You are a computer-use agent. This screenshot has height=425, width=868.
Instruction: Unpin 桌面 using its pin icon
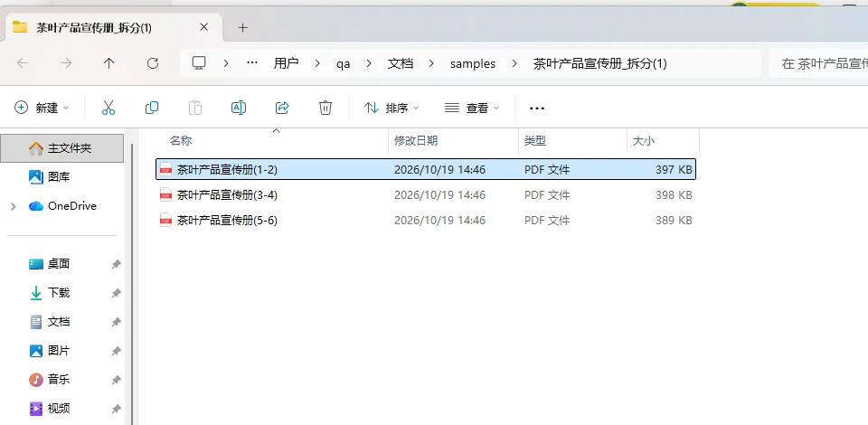[x=116, y=265]
